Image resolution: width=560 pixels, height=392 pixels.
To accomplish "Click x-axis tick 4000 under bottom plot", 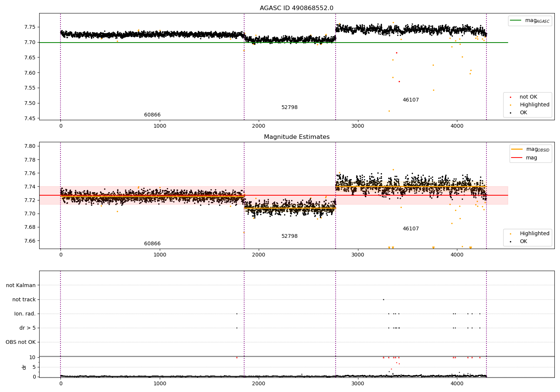I will [457, 384].
